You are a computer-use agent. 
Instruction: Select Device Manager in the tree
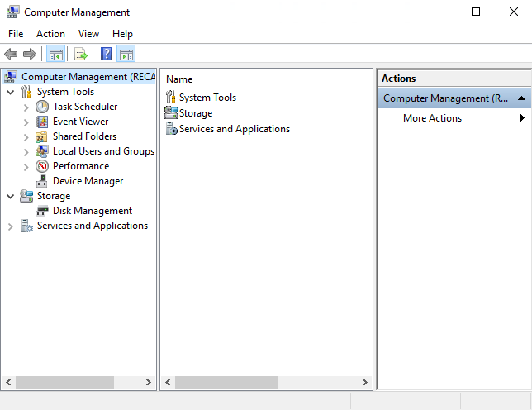click(x=88, y=181)
